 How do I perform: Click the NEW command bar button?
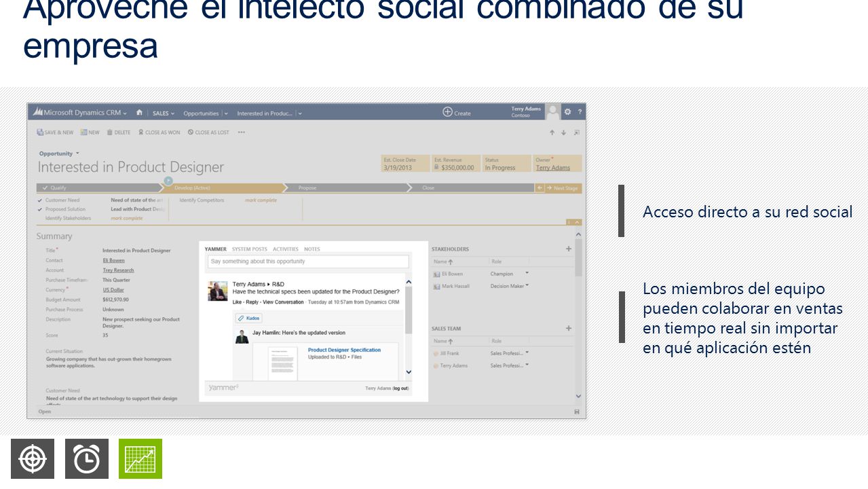(x=90, y=132)
